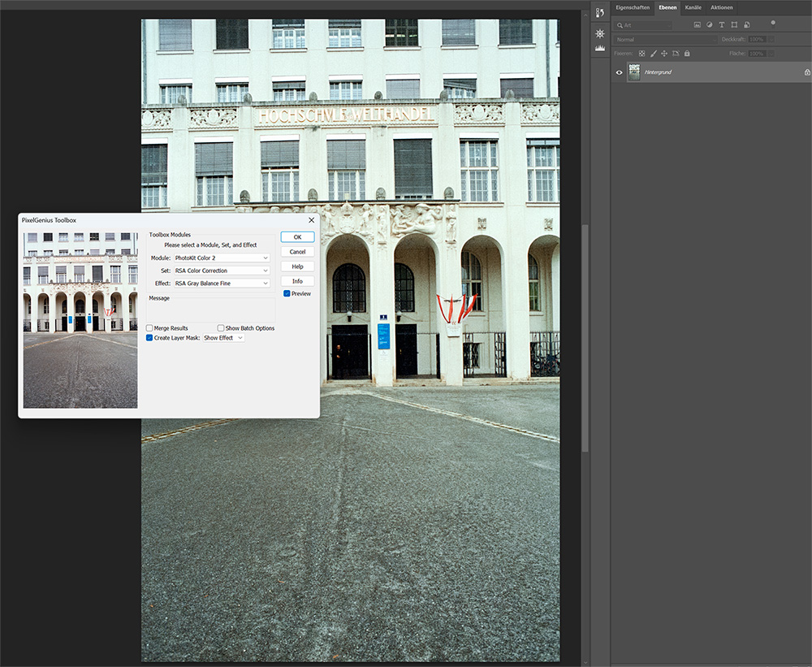Filter layers by shape layers icon

[x=734, y=25]
